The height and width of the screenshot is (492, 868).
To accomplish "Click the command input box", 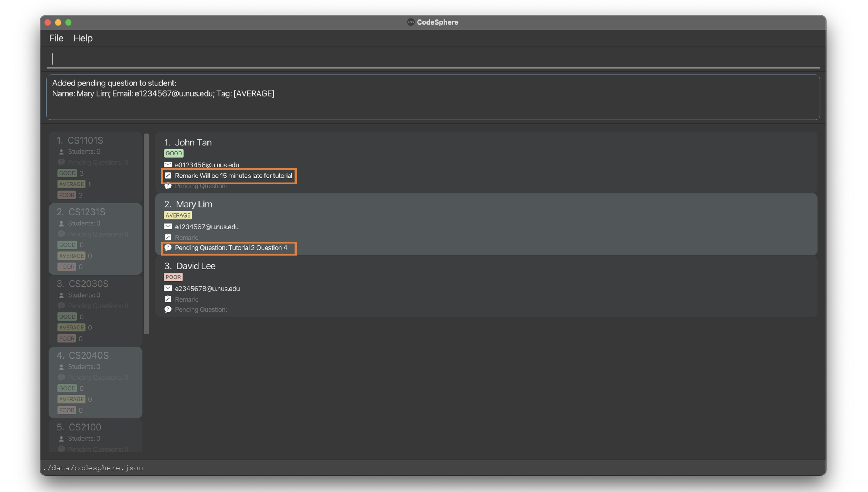I will click(x=433, y=59).
